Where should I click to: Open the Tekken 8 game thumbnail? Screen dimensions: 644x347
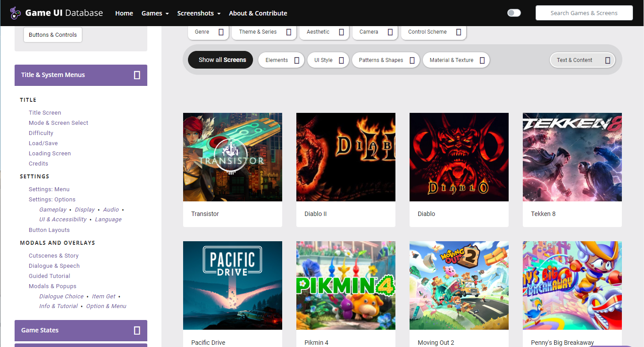572,157
